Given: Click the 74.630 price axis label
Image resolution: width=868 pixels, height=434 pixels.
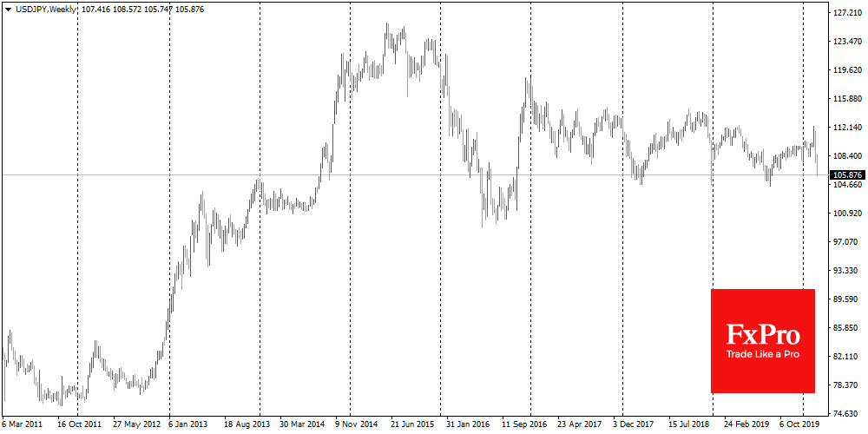Looking at the screenshot, I should click(845, 413).
